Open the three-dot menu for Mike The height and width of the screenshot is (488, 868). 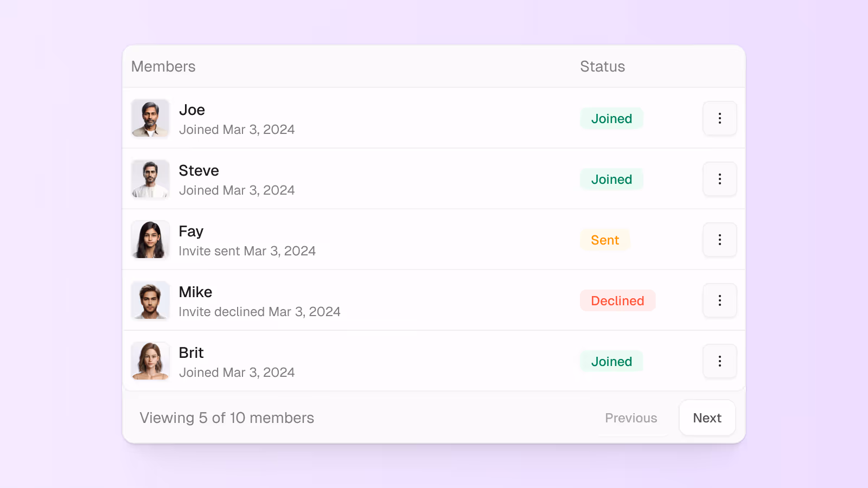pyautogui.click(x=719, y=300)
